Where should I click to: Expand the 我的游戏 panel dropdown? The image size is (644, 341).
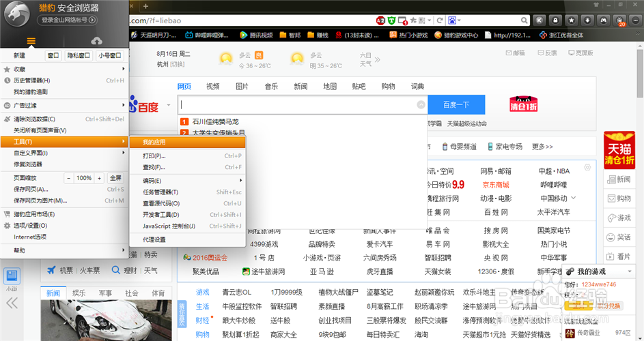click(630, 271)
